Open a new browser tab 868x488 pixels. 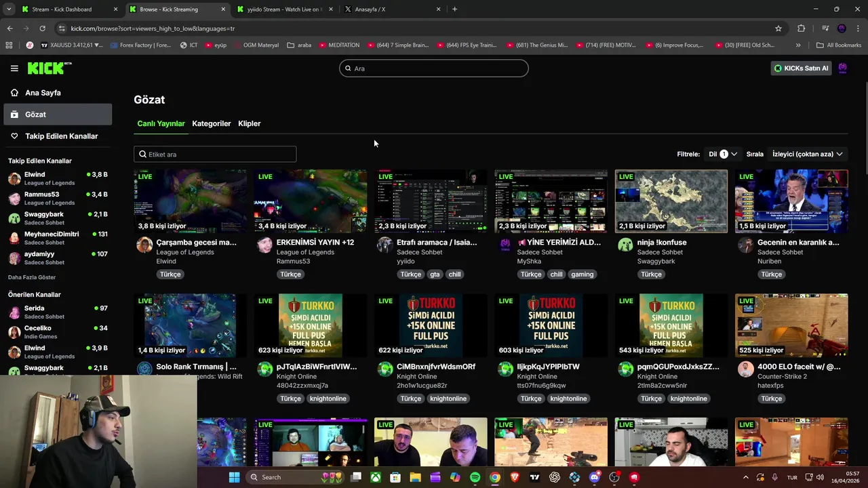pos(454,9)
